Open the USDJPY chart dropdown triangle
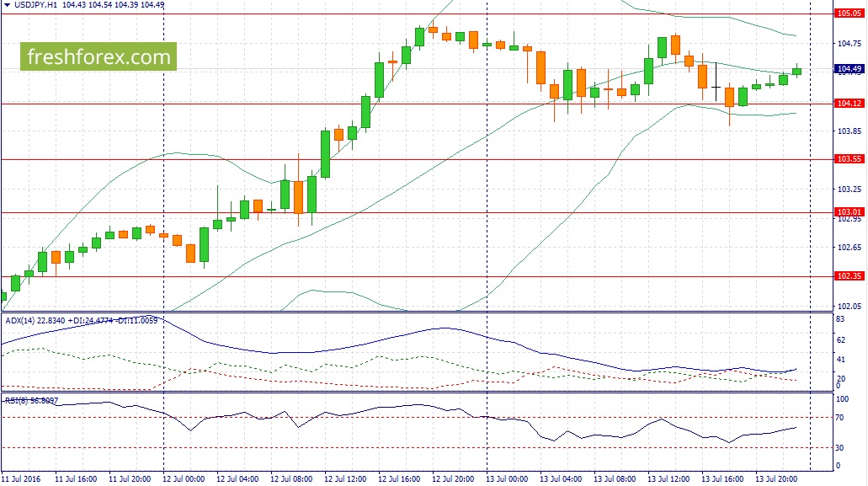Viewport: 868px width, 486px height. (8, 5)
